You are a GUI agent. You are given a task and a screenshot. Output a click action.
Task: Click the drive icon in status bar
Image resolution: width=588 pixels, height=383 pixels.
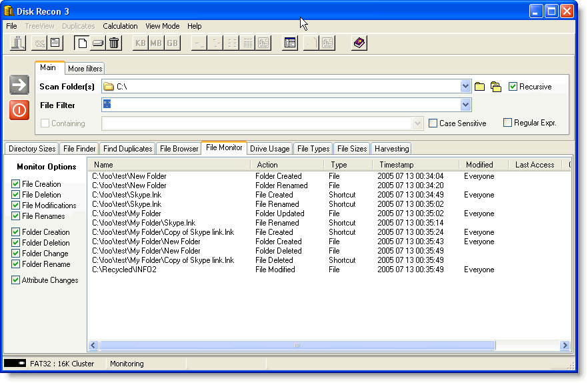15,363
